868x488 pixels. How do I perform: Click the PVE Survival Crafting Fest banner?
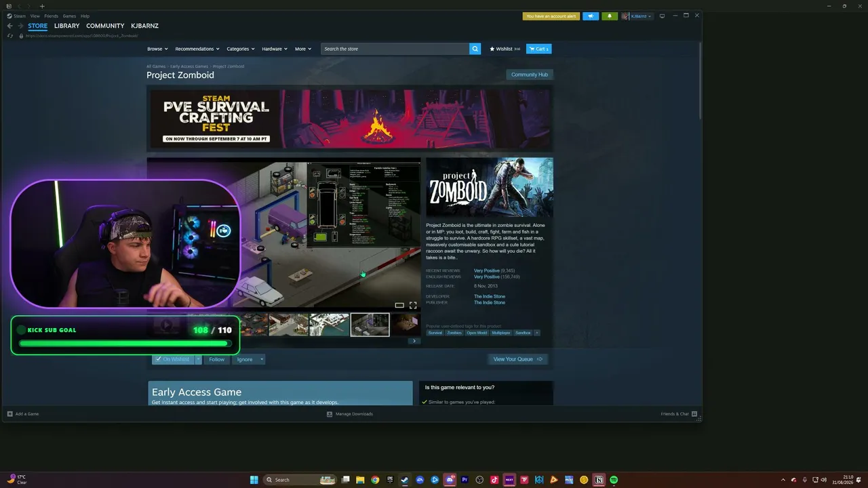tap(350, 119)
